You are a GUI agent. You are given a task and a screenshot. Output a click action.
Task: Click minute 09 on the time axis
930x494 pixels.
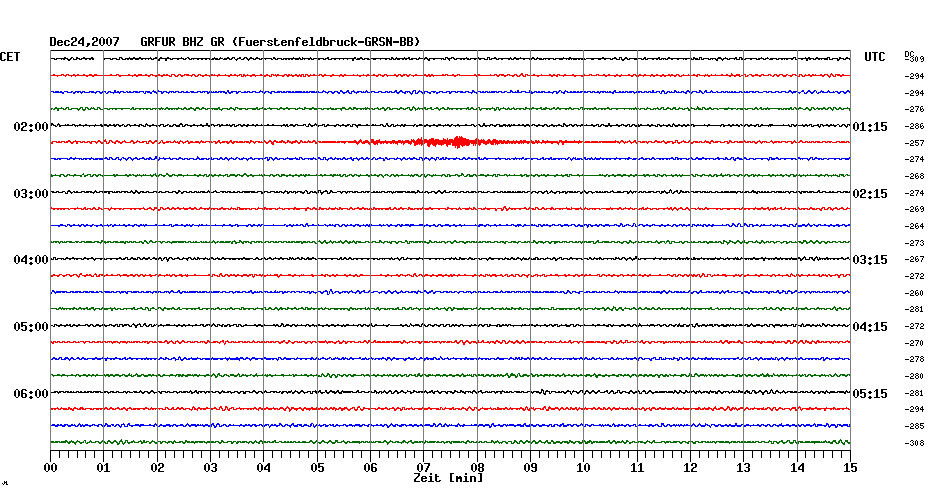coord(530,468)
